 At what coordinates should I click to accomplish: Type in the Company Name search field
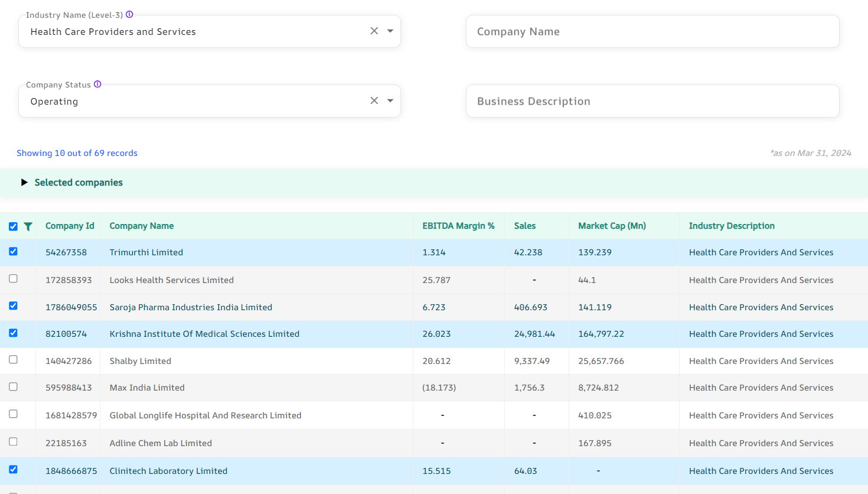[x=652, y=31]
